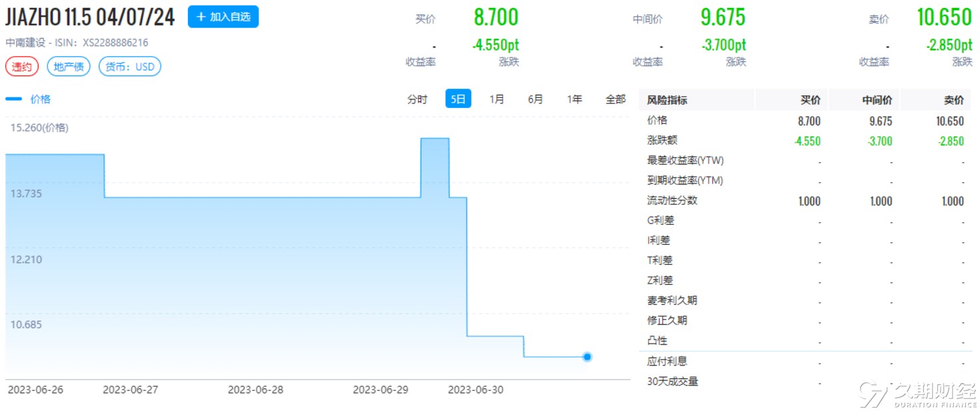980x411 pixels.
Task: Click the bond title JIAZHO 11.5 04/07/24
Action: tap(90, 17)
